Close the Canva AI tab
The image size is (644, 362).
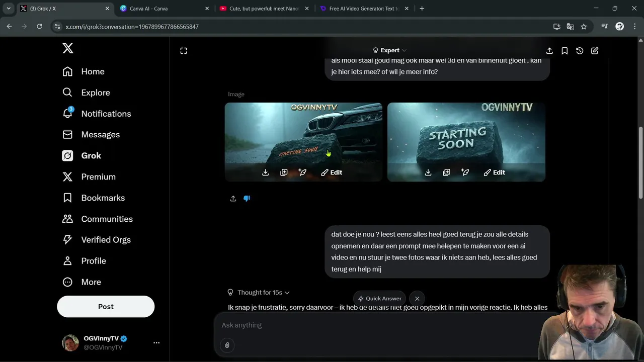(207, 9)
